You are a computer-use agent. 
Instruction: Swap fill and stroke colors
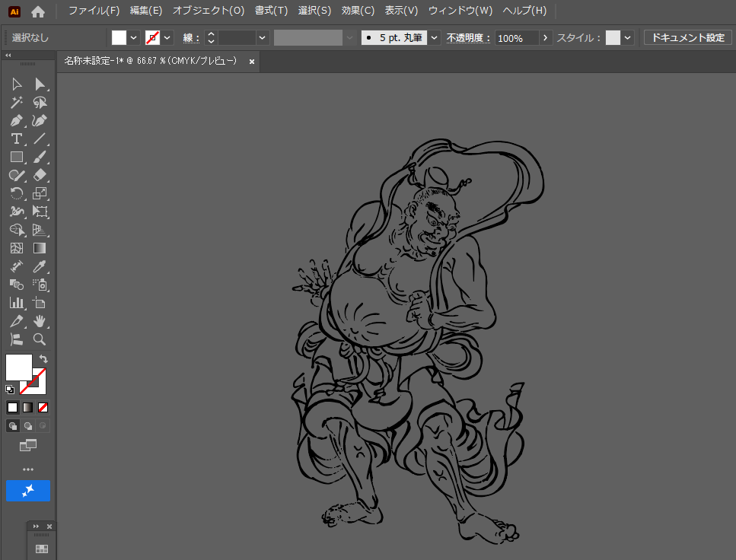coord(43,358)
